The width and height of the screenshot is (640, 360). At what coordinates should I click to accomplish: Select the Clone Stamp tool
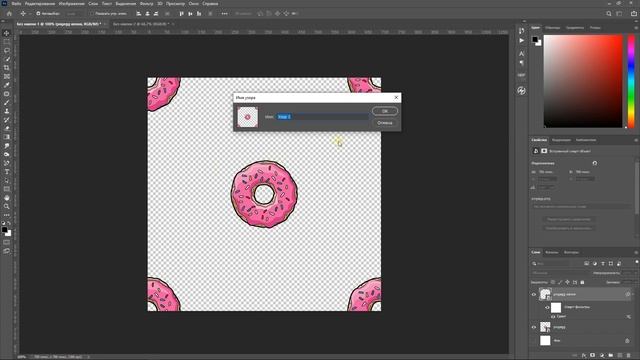pyautogui.click(x=7, y=111)
